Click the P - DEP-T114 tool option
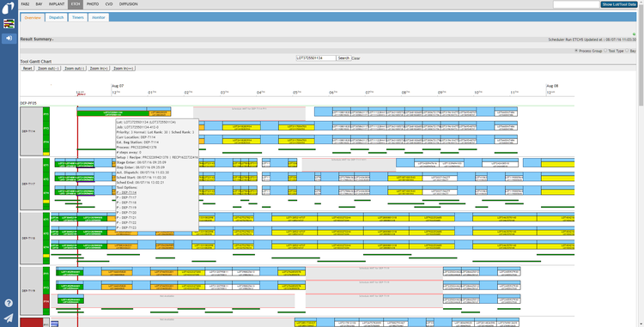The height and width of the screenshot is (327, 644). [126, 192]
